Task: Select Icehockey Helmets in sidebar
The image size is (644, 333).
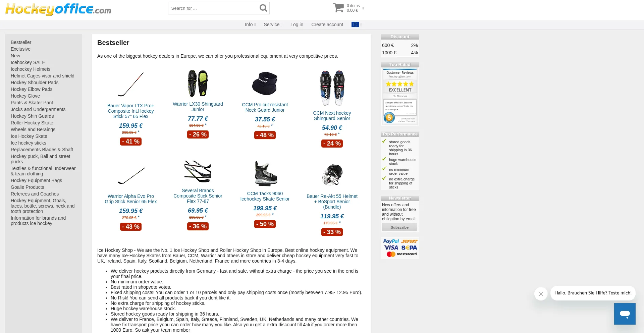Action: click(x=31, y=69)
